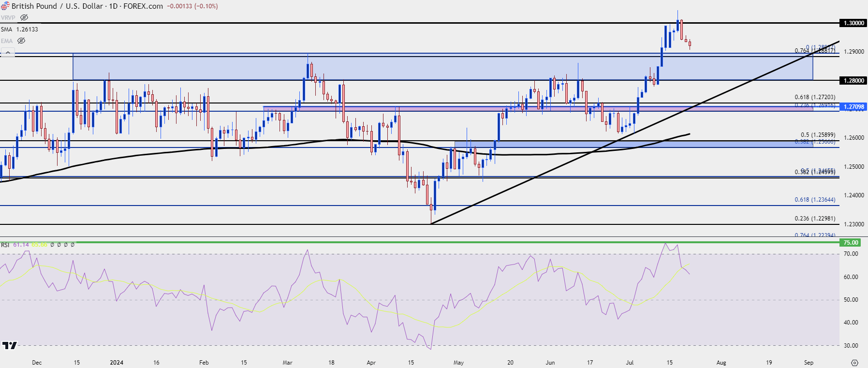Viewport: 868px width, 368px height.
Task: Click the 1.24000 price axis value
Action: (854, 195)
